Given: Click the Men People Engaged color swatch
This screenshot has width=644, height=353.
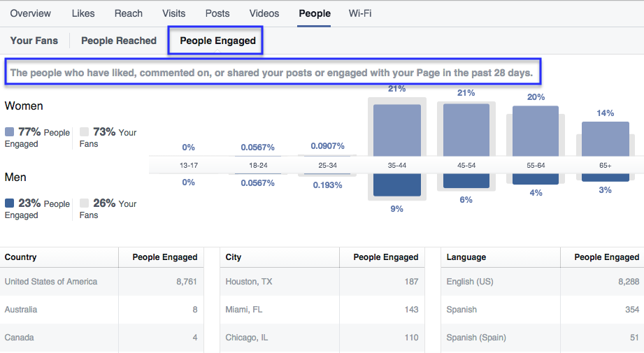Looking at the screenshot, I should coord(9,203).
